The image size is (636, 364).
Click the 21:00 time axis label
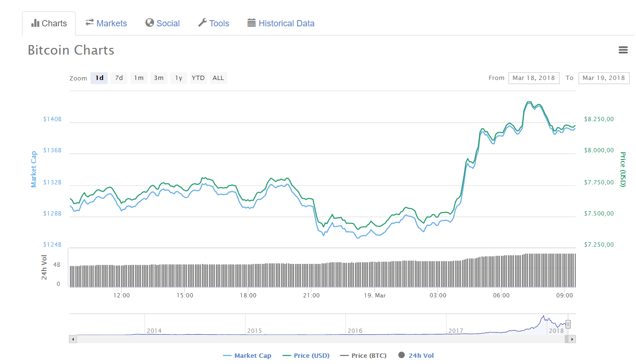[312, 295]
